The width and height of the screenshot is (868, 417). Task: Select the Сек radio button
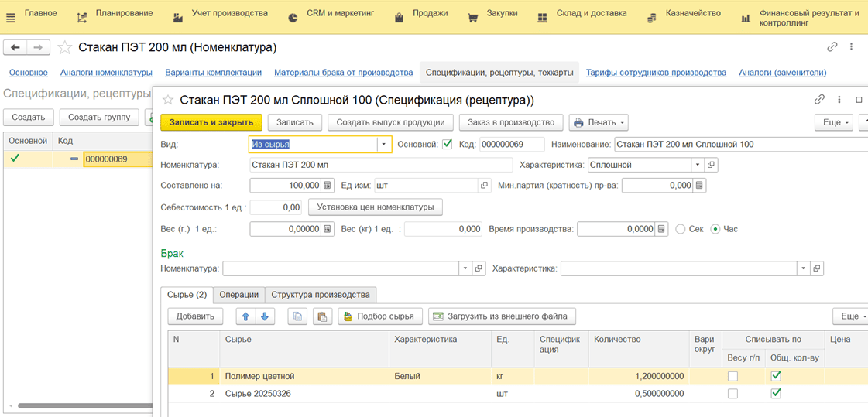681,229
